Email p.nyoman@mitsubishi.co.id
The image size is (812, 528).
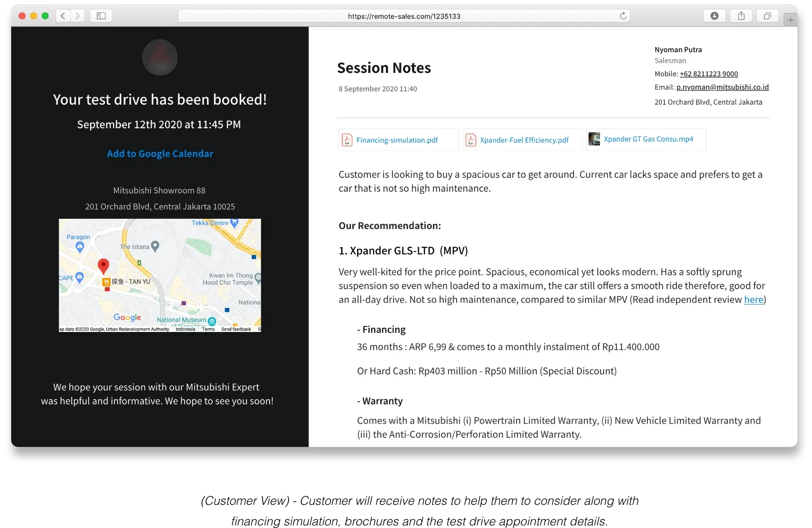point(722,87)
